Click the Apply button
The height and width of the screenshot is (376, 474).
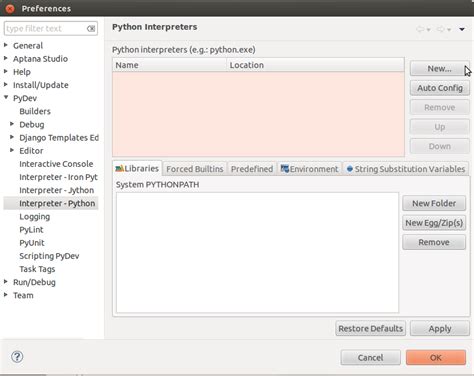coord(440,328)
